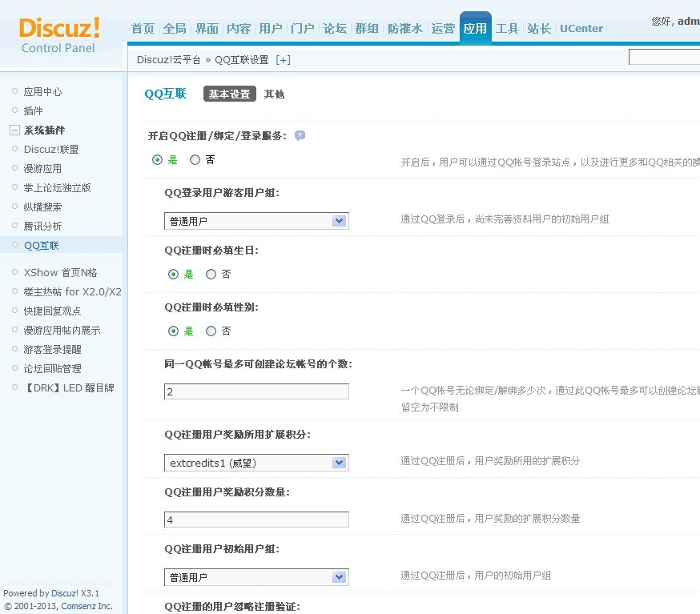Open QQ注册用户奖励所用扩展积分 dropdown

point(256,463)
